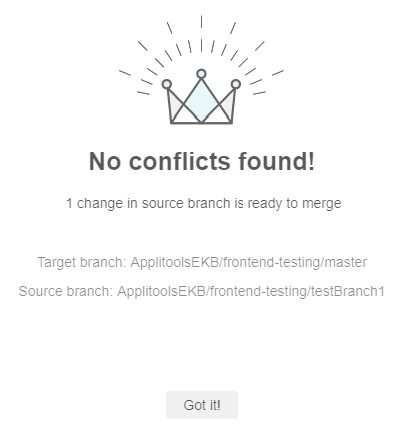Click "ApplitoolsEKB" in the source branch path
405x430 pixels.
point(161,291)
